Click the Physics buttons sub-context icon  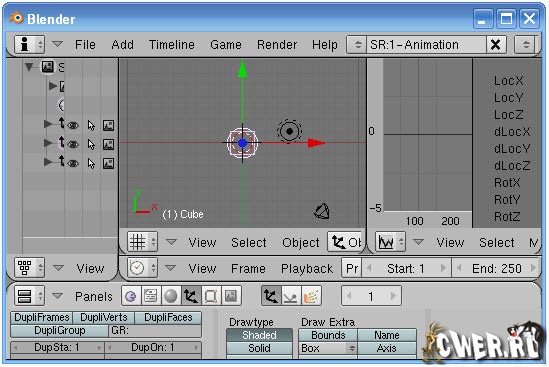point(291,296)
